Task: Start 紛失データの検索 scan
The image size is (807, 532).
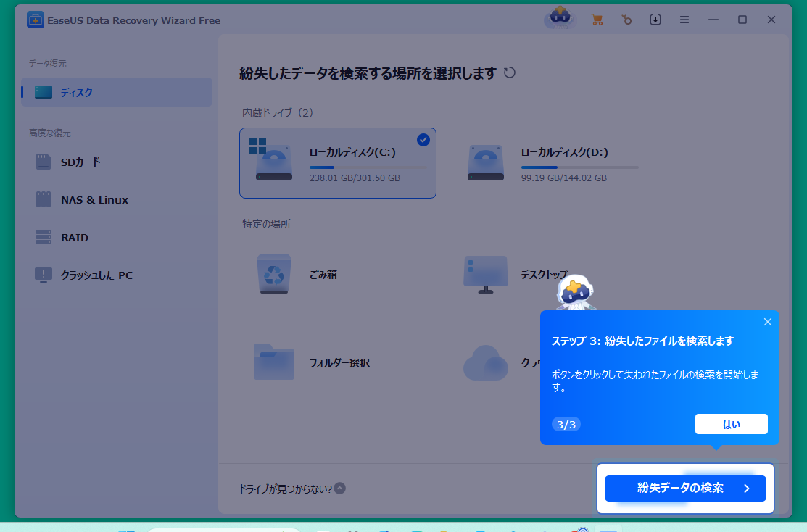Action: pos(685,489)
